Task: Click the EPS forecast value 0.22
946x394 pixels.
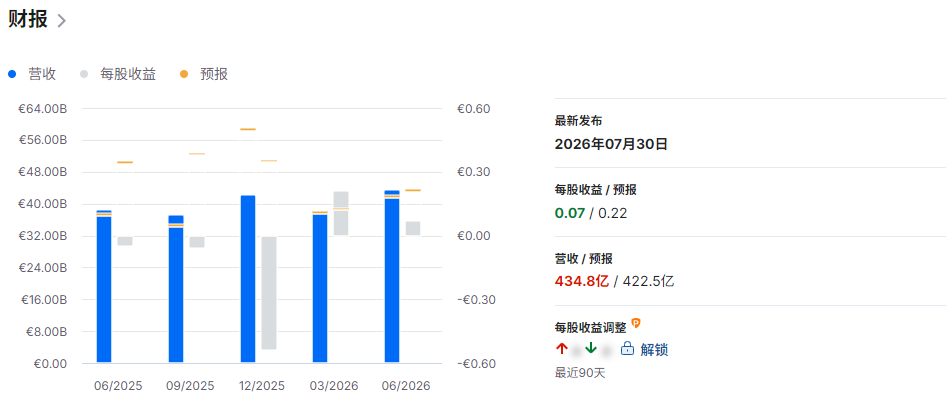Action: 612,213
